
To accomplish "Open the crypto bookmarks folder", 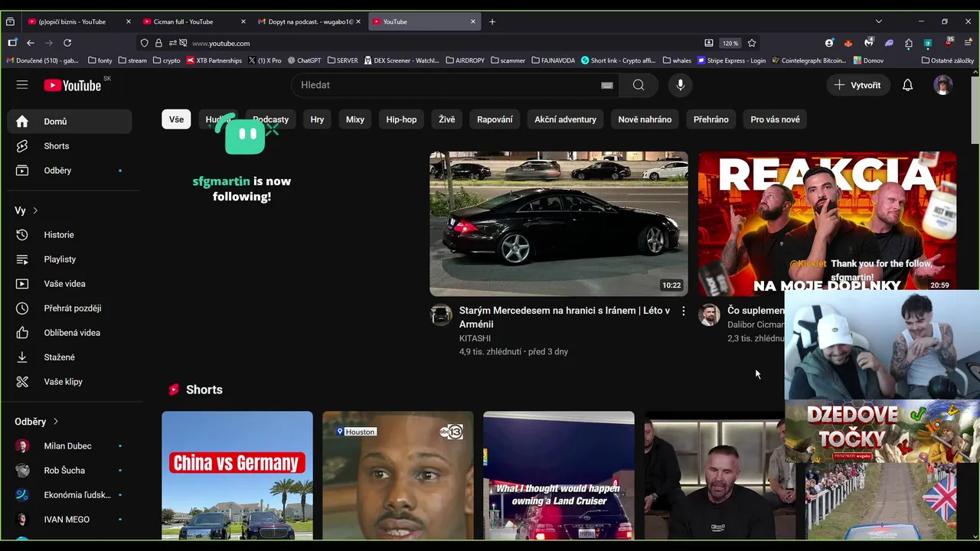I will 166,60.
